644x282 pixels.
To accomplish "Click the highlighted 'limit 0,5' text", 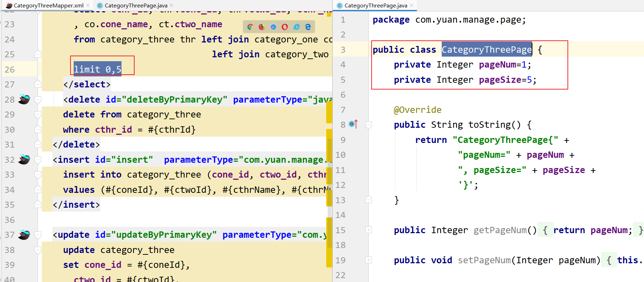I will point(97,69).
